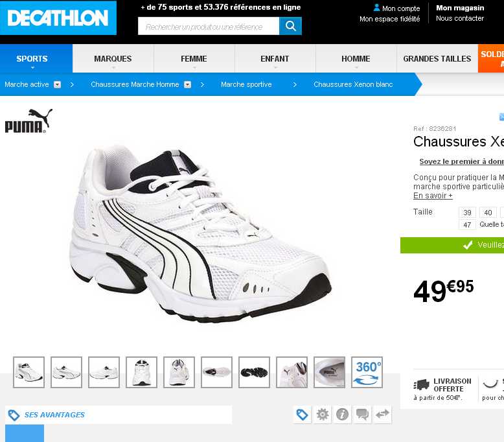
Task: Click the blue tag icon in icon row
Action: pyautogui.click(x=302, y=414)
